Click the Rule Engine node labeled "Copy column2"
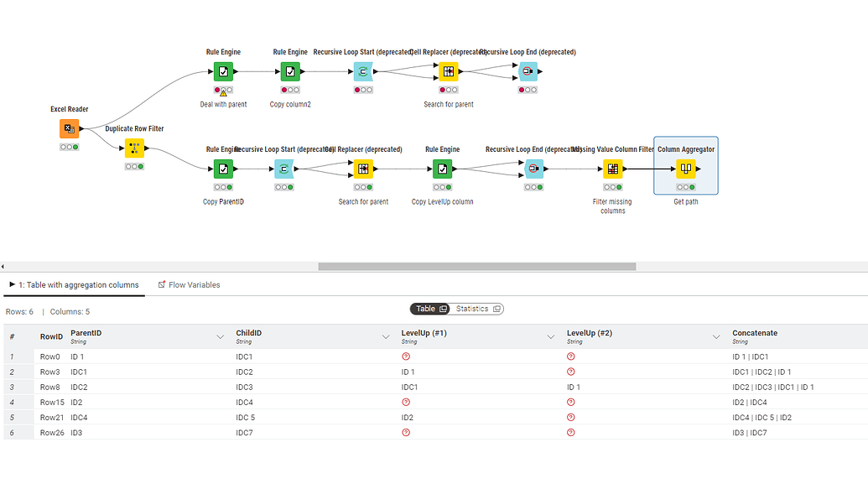Viewport: 868px width, 489px height. point(289,71)
